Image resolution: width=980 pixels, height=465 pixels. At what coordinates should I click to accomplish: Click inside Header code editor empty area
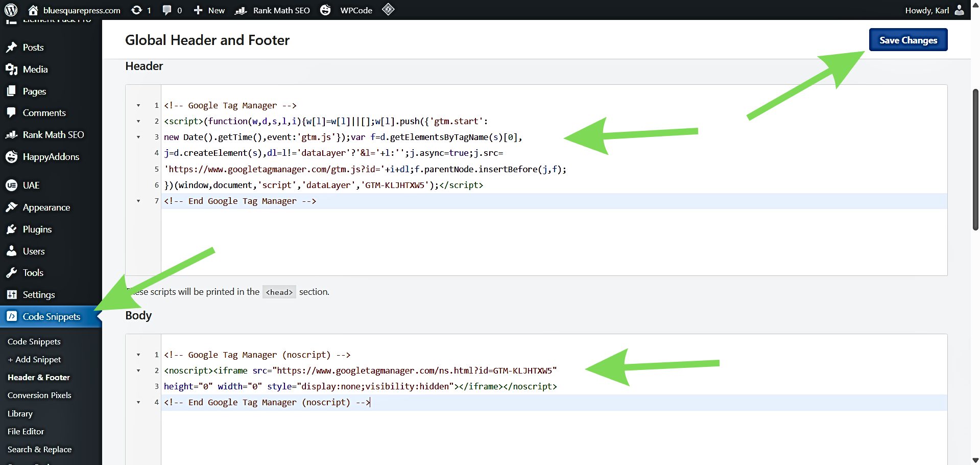[x=511, y=240]
